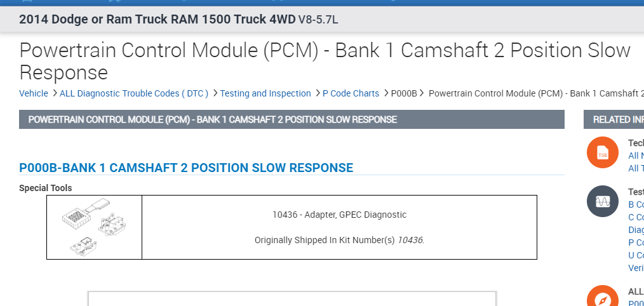Navigate to P Code Charts breadcrumb
The width and height of the screenshot is (644, 306).
[x=351, y=93]
